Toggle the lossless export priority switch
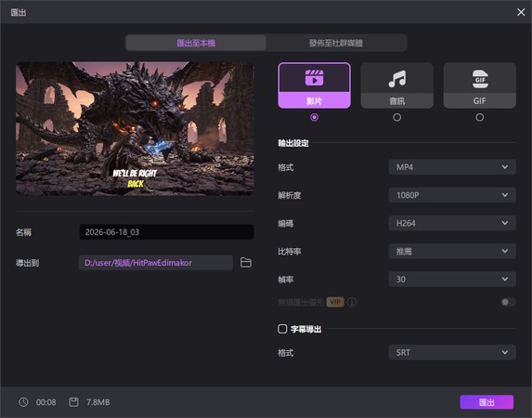 508,302
